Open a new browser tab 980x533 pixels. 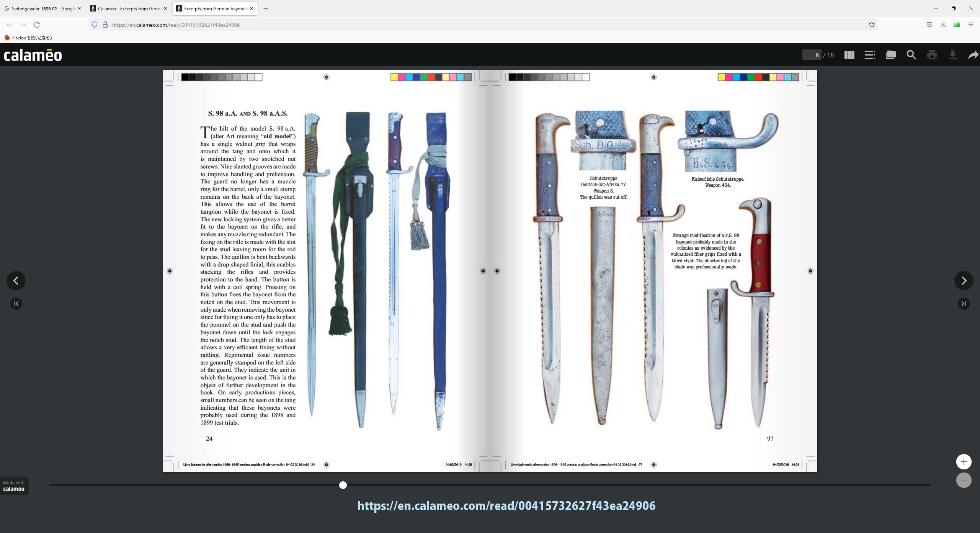tap(266, 8)
